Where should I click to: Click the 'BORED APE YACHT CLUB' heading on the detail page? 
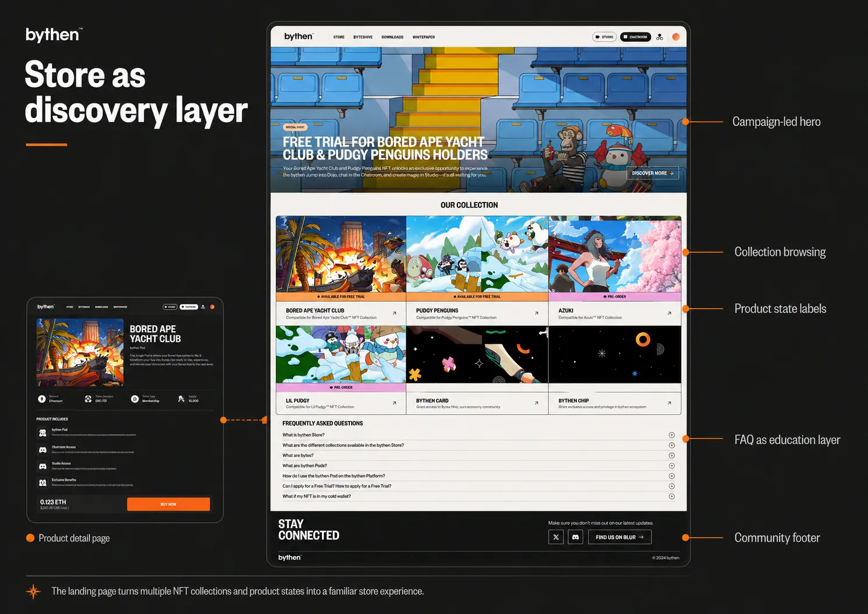click(x=155, y=334)
